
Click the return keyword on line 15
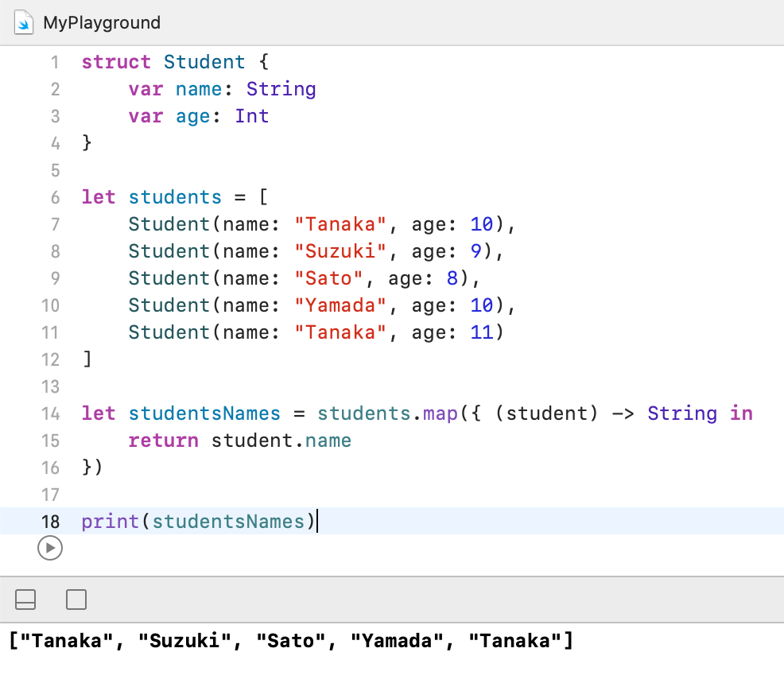pos(163,441)
